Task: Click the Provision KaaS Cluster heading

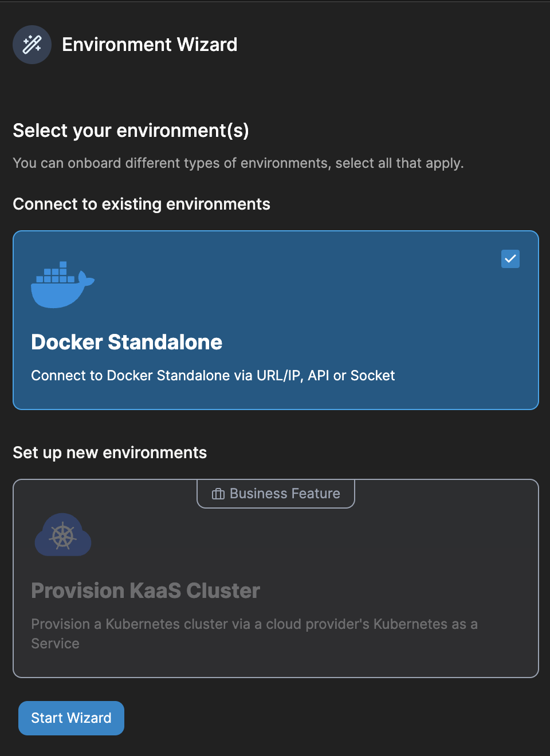Action: pos(146,590)
